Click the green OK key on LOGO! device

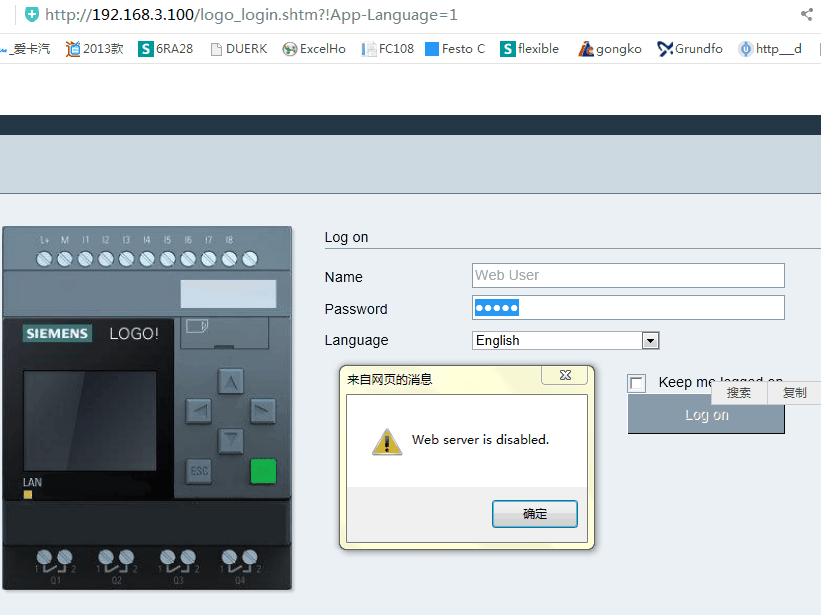pos(263,471)
